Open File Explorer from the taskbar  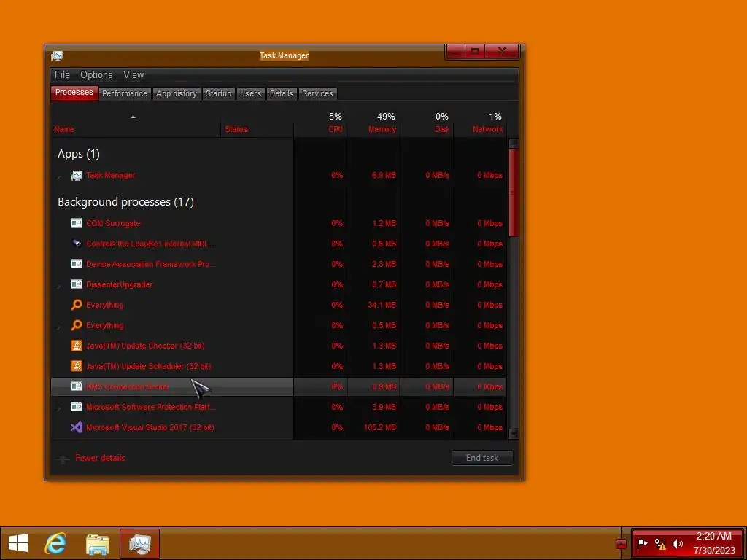tap(98, 544)
